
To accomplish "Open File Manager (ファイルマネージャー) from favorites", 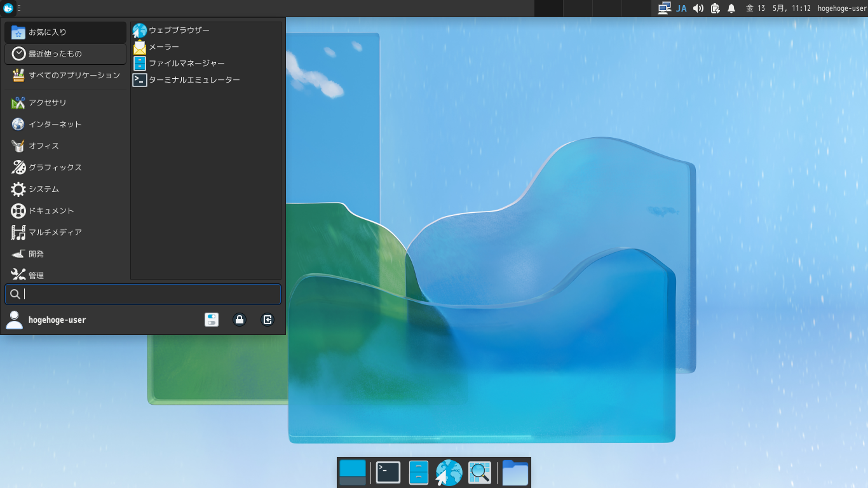I will point(205,63).
